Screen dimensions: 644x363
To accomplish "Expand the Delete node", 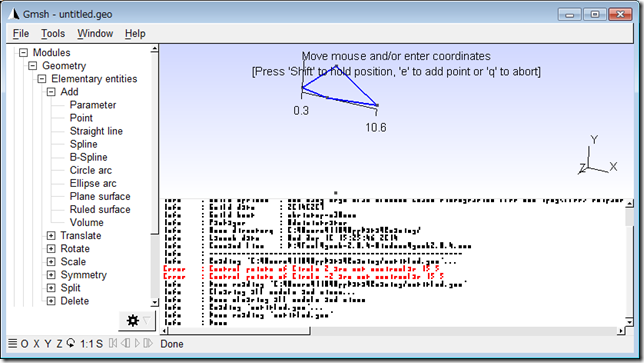I will [x=51, y=301].
